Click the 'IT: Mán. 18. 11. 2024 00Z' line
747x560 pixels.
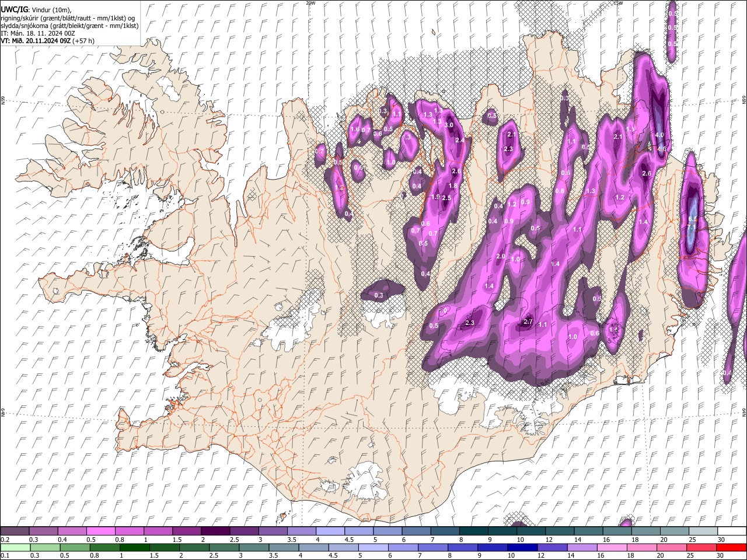coord(38,33)
